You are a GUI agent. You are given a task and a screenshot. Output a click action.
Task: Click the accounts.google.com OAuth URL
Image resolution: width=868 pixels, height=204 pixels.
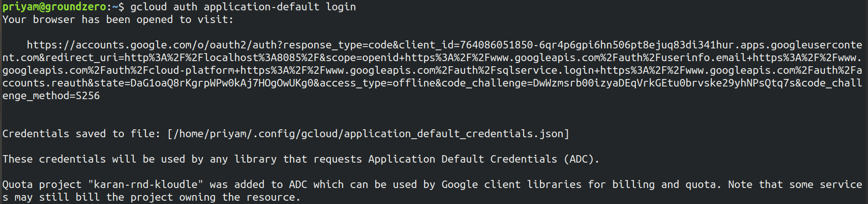click(x=432, y=70)
